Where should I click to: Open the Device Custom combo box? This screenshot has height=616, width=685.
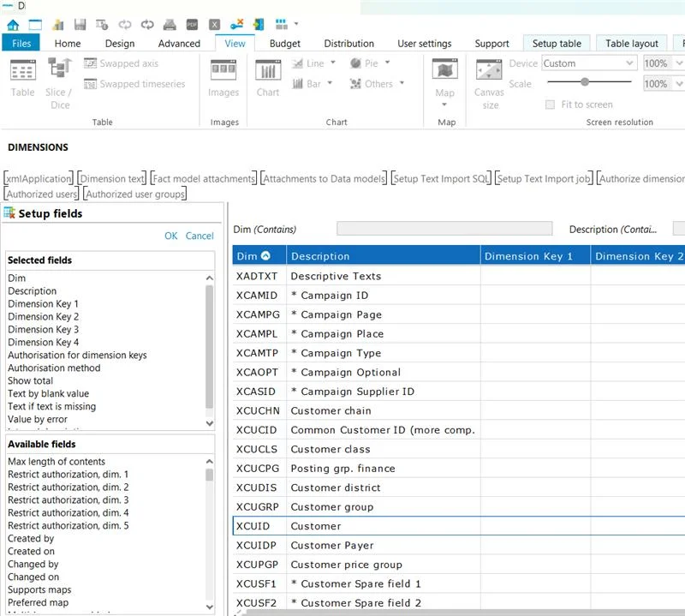tap(589, 63)
